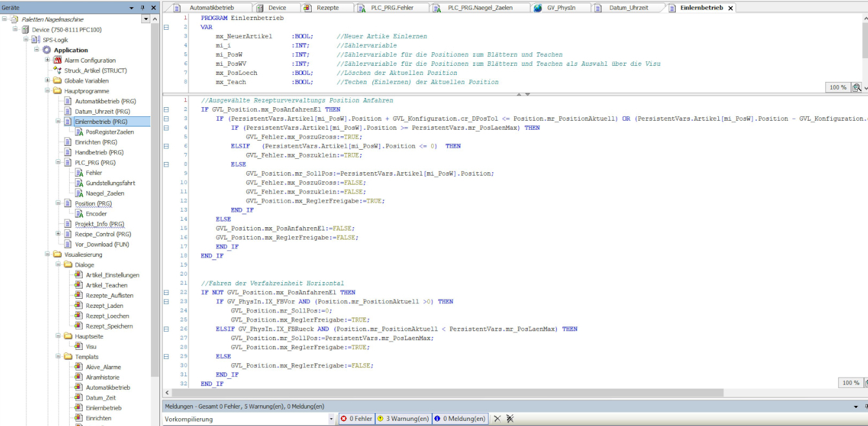Toggle the 3 Warnung(en) filter
The width and height of the screenshot is (868, 426).
coord(403,419)
